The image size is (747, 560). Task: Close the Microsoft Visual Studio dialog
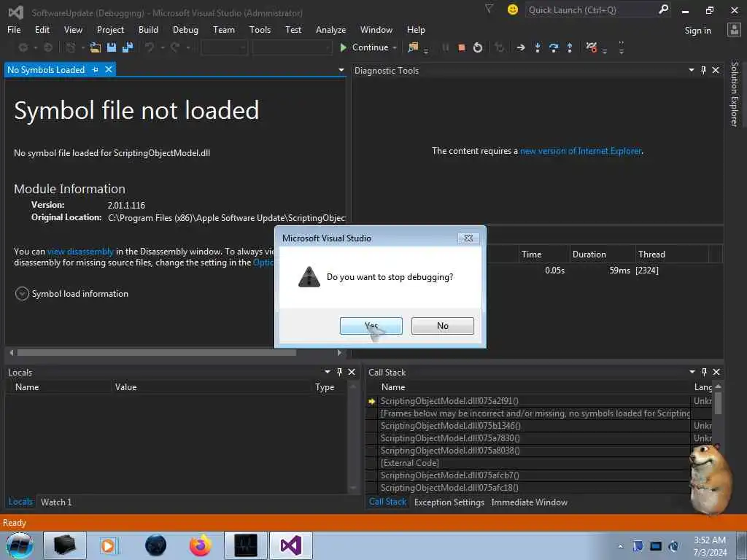468,238
